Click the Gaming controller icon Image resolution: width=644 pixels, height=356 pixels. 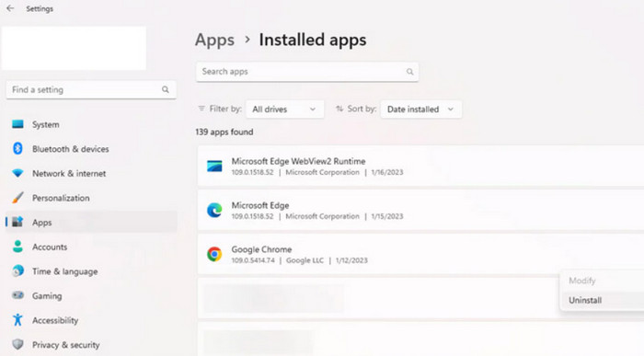(17, 295)
